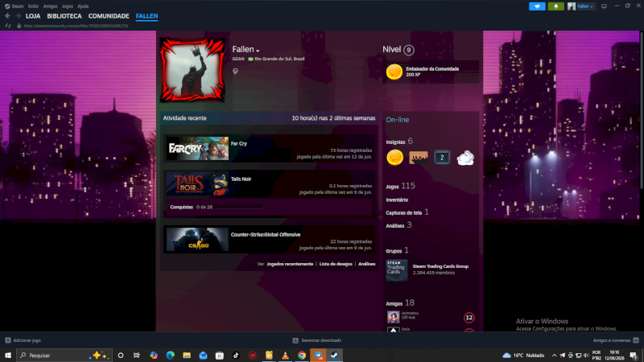The height and width of the screenshot is (362, 644).
Task: Open the Tails Noir game title
Action: tap(241, 179)
